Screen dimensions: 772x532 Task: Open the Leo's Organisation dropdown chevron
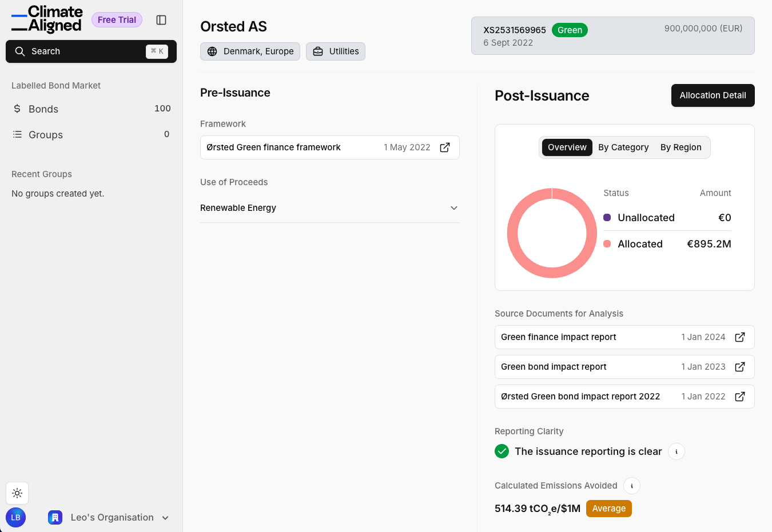click(x=165, y=518)
